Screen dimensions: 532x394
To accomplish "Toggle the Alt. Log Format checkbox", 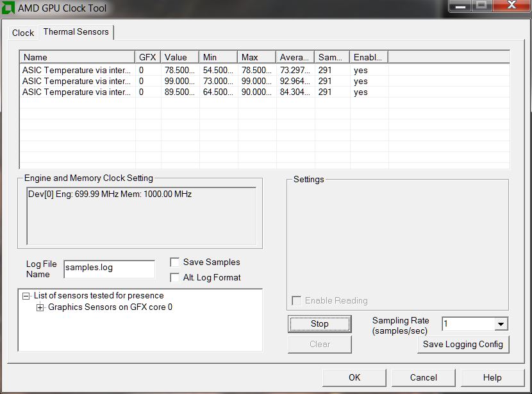I will click(174, 277).
